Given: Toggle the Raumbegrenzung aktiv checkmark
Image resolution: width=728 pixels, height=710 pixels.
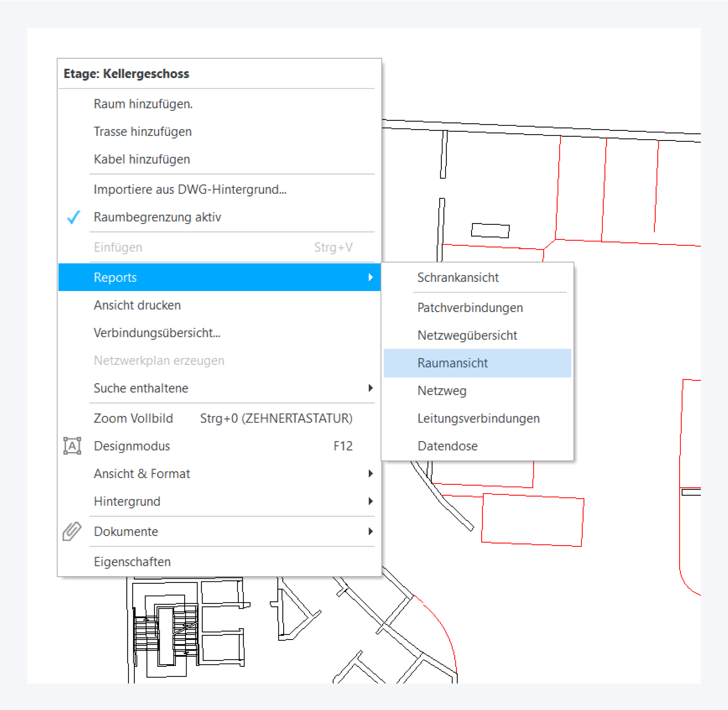Looking at the screenshot, I should 73,217.
